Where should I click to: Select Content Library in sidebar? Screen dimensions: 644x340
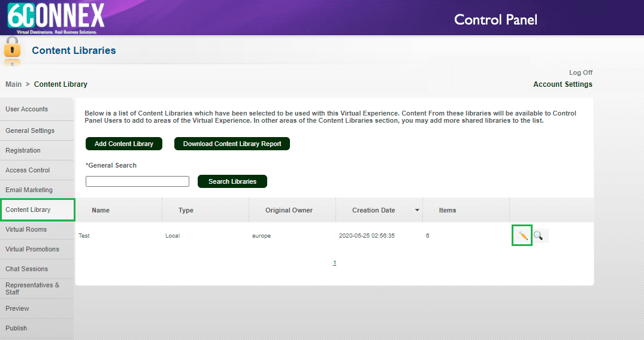point(28,210)
